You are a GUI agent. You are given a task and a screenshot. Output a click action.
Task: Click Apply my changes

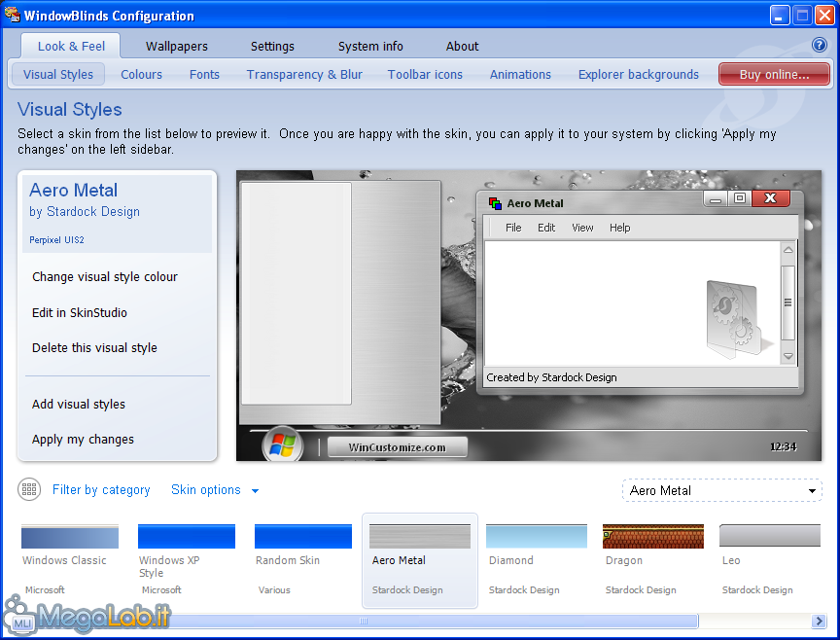click(83, 439)
